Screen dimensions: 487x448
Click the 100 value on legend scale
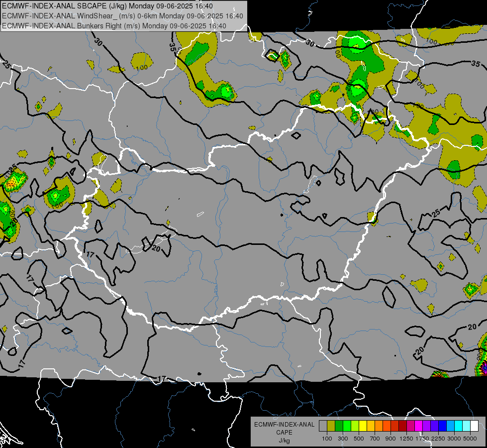327,439
